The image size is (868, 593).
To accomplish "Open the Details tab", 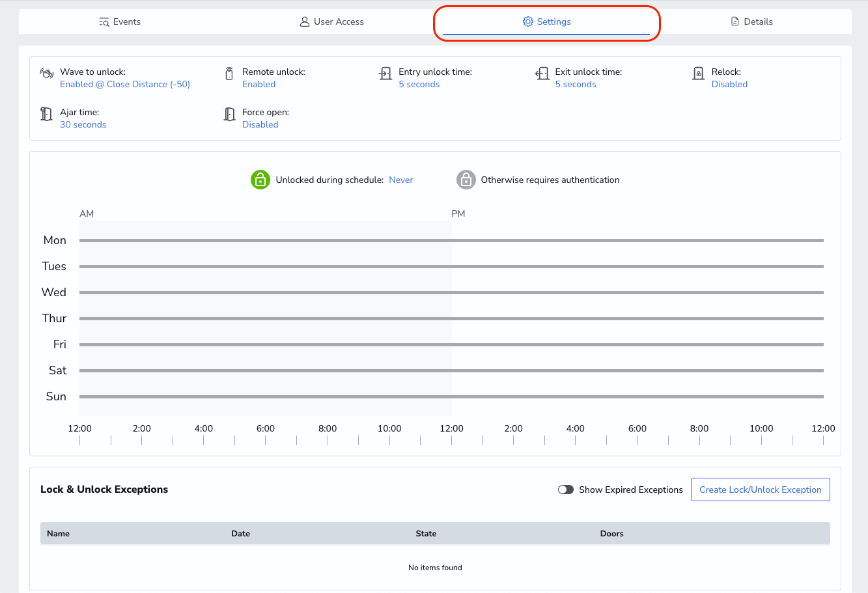I will pyautogui.click(x=751, y=21).
